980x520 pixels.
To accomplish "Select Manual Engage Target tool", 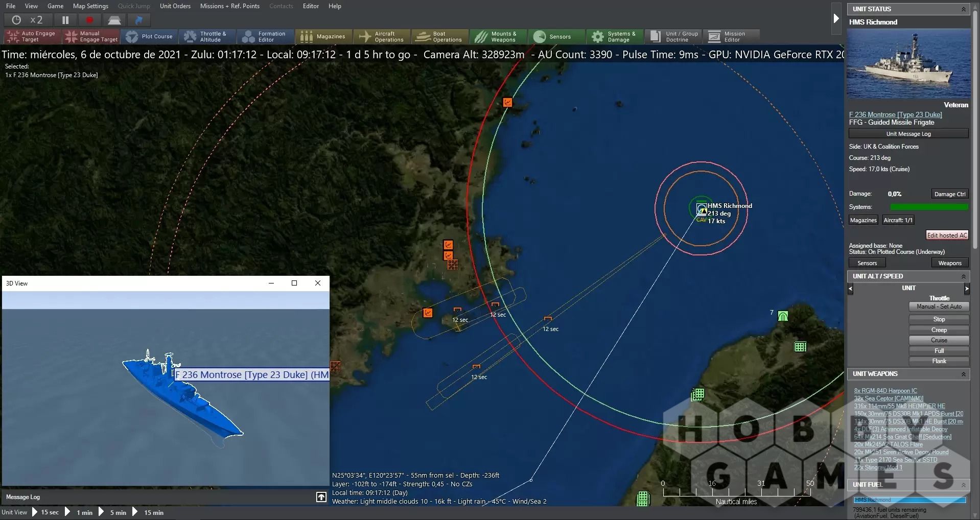I will (91, 36).
